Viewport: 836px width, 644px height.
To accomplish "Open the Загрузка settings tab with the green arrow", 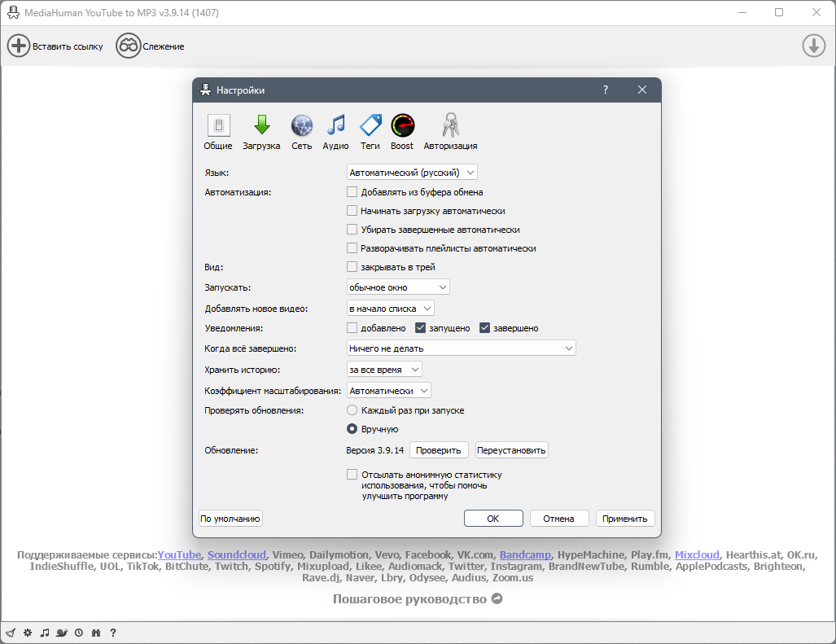I will 261,132.
